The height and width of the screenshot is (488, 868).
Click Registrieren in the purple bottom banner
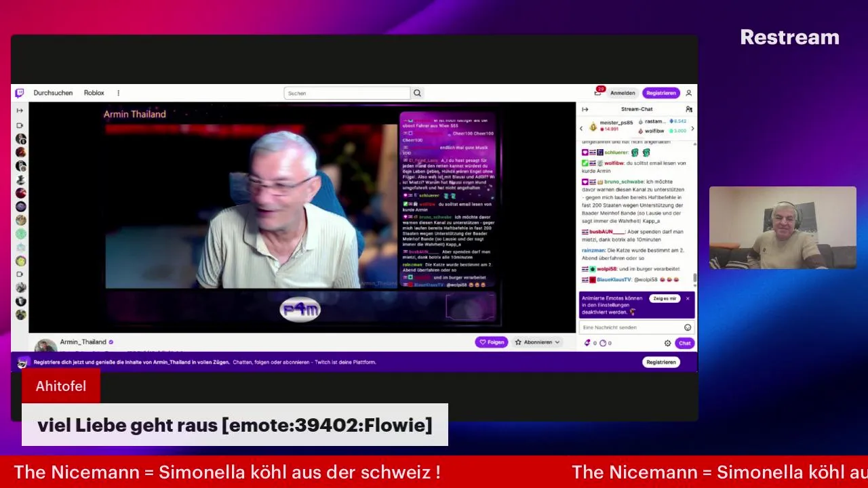coord(661,362)
